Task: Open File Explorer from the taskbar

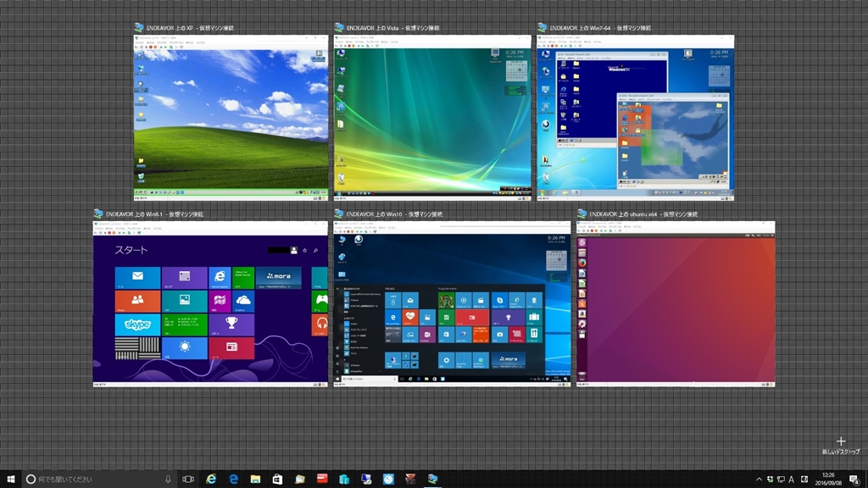Action: [255, 479]
